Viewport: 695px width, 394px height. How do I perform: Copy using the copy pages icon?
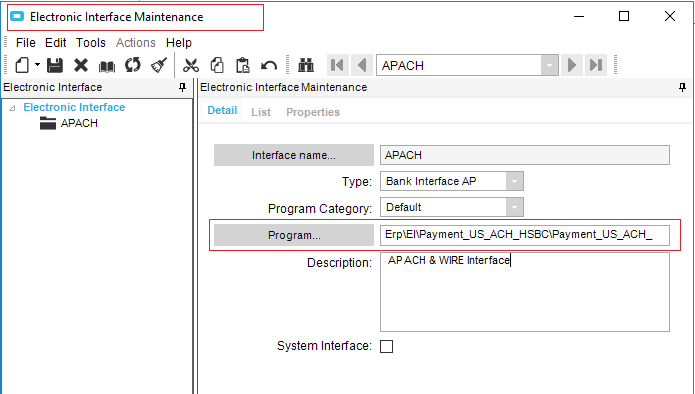[x=217, y=66]
